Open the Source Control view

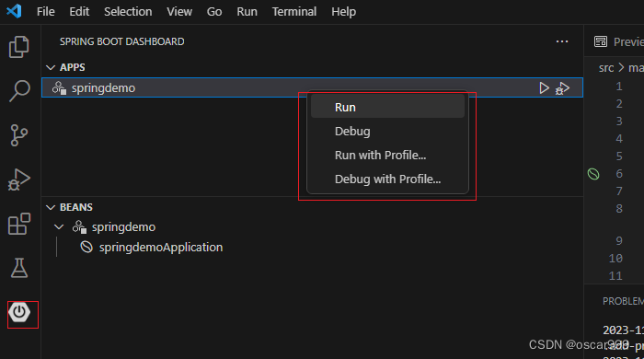(x=19, y=135)
